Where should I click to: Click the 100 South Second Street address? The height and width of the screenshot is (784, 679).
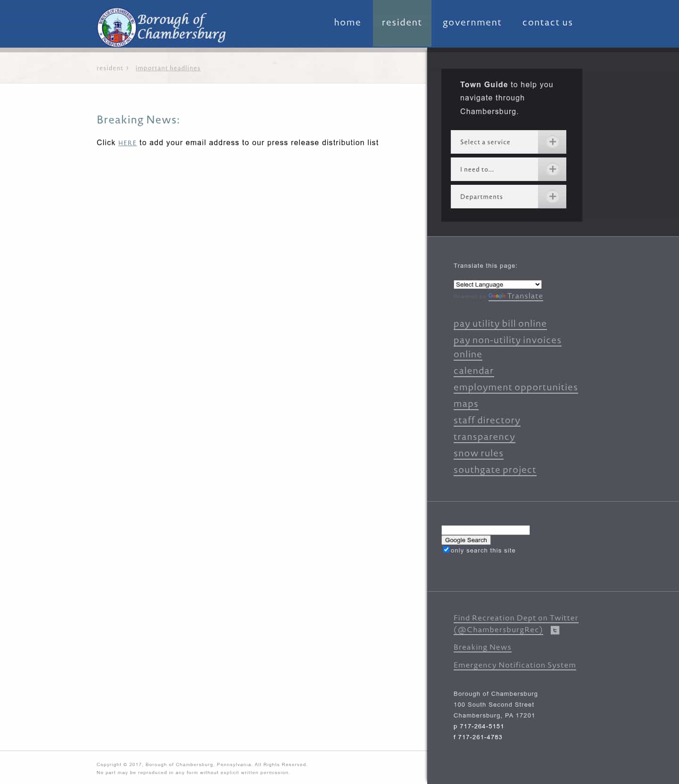coord(494,705)
